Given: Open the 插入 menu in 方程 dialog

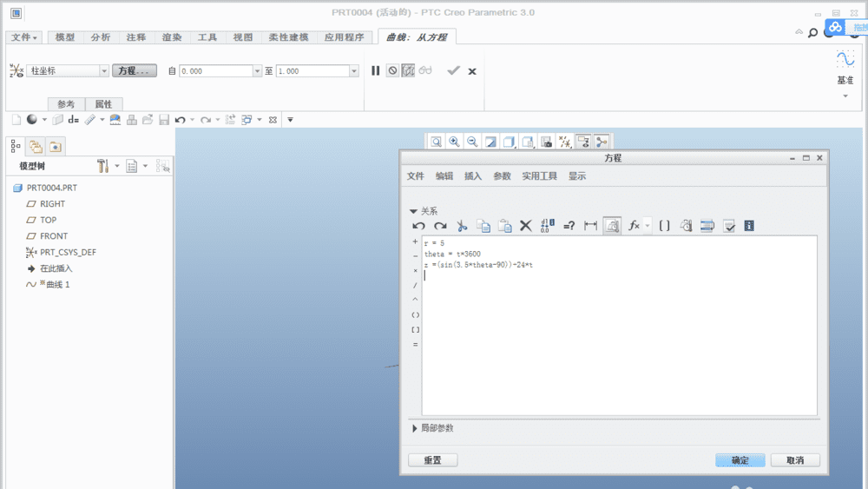Looking at the screenshot, I should 473,176.
